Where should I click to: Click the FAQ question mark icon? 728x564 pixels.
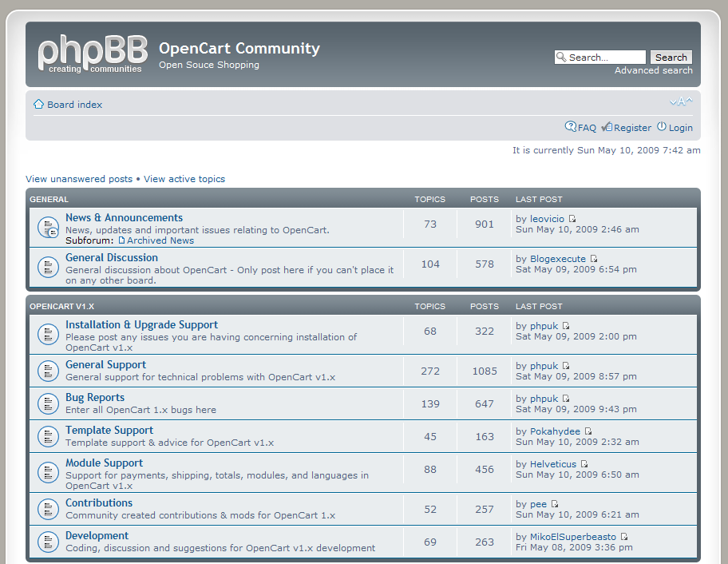click(x=570, y=126)
